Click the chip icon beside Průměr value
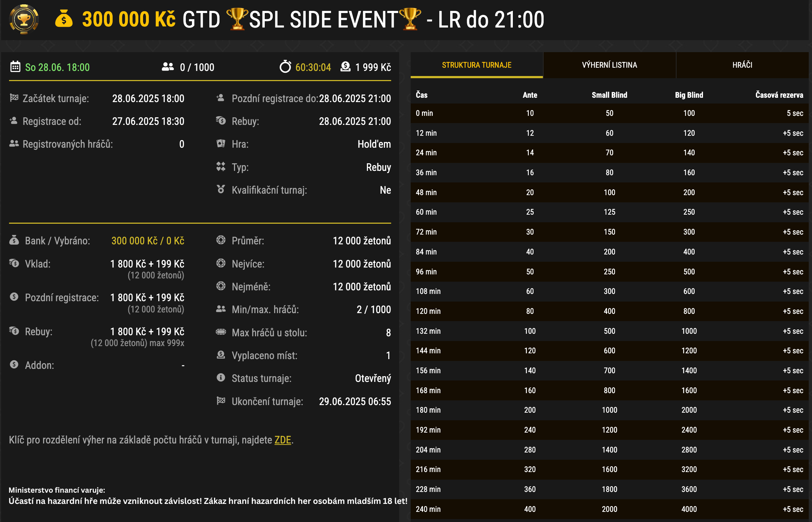The height and width of the screenshot is (522, 812). tap(221, 240)
